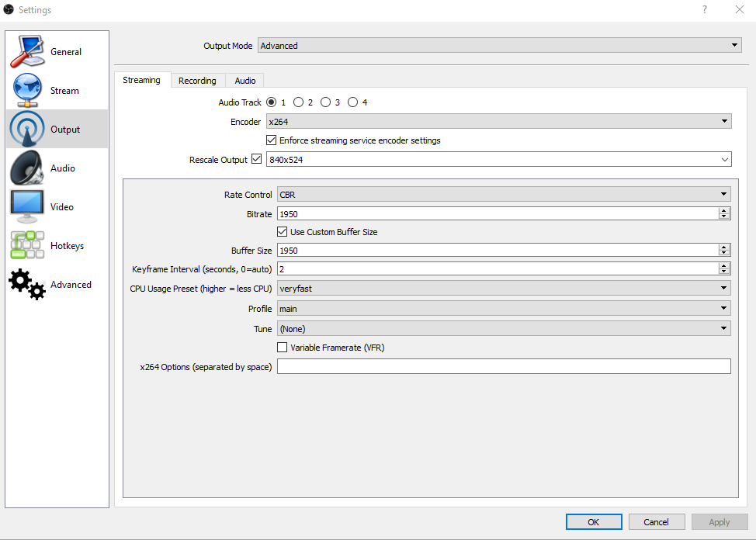Enable Variable Framerate (VFR) checkbox
756x540 pixels.
[x=282, y=347]
